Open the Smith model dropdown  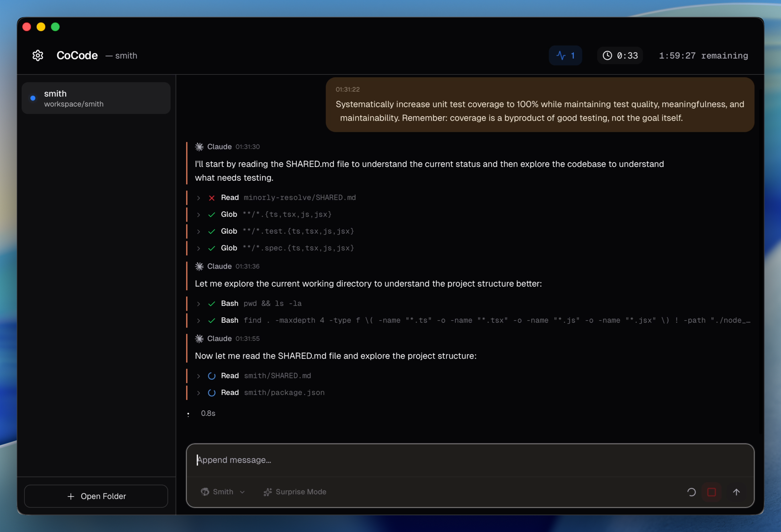coord(223,492)
